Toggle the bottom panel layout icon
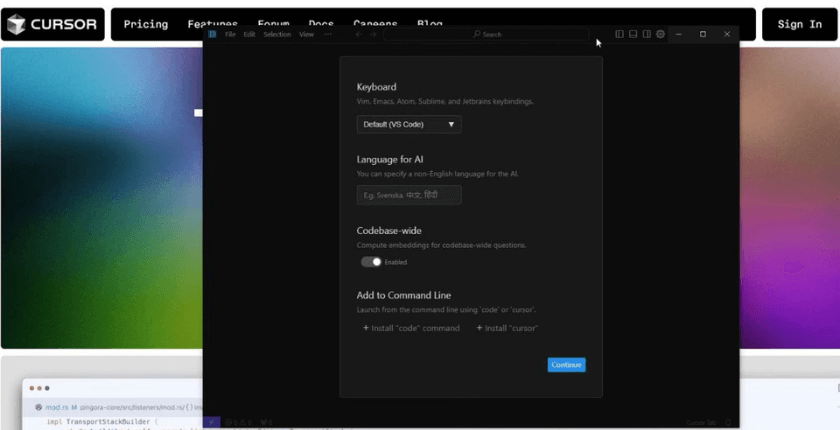Viewport: 840px width, 430px height. [633, 34]
